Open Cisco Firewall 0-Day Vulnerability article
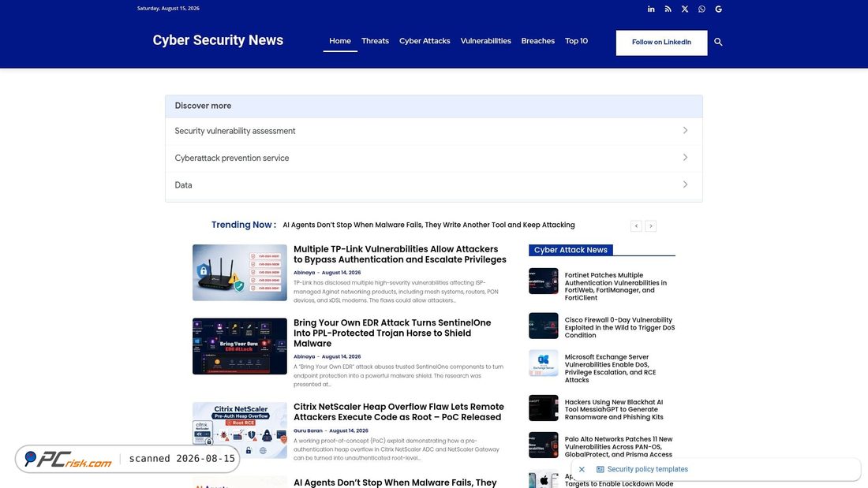The width and height of the screenshot is (868, 488). (619, 327)
